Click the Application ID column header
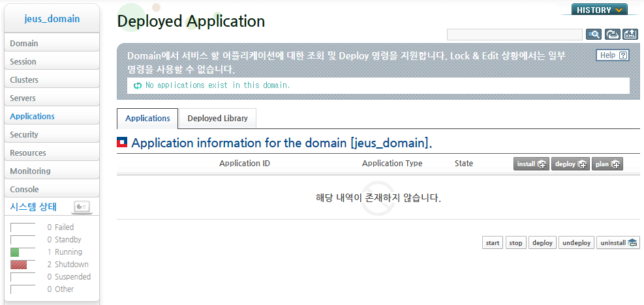This screenshot has width=644, height=305. pos(245,164)
